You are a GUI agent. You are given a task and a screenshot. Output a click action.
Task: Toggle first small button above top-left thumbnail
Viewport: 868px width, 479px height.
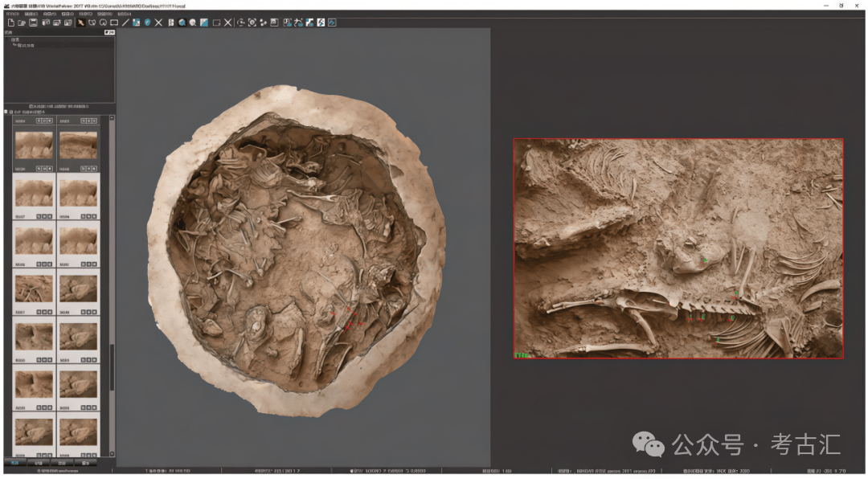click(x=38, y=121)
